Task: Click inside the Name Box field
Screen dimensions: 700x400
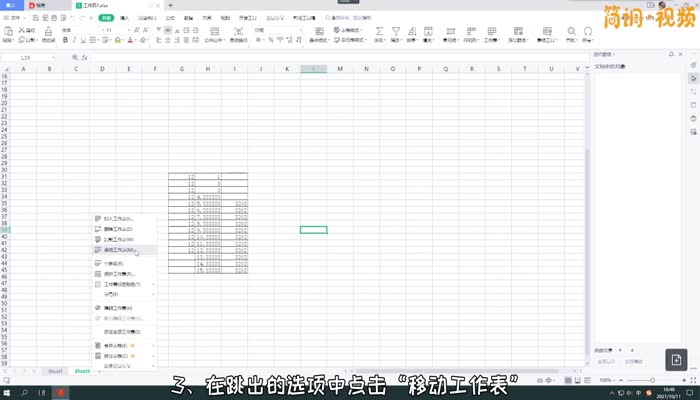Action: click(26, 58)
